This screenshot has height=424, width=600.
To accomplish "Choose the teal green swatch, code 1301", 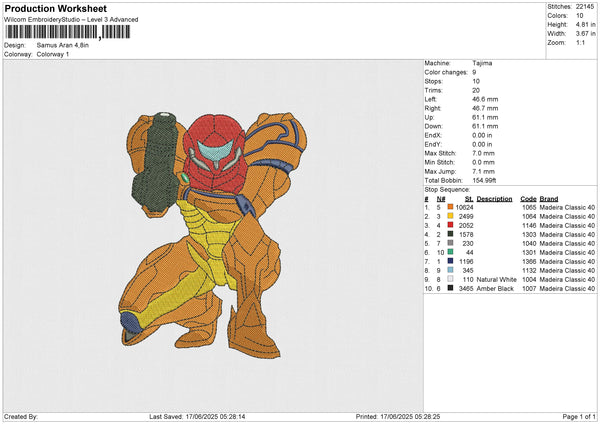I will [x=451, y=252].
